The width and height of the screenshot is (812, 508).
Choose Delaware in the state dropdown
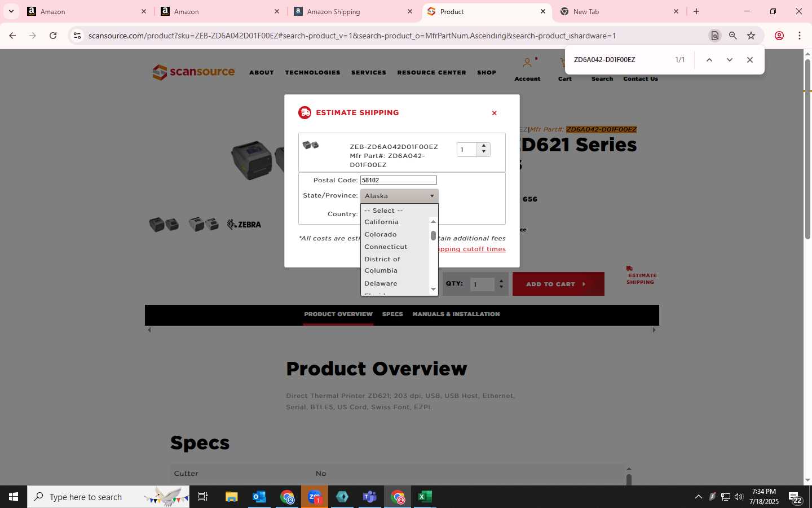point(381,283)
